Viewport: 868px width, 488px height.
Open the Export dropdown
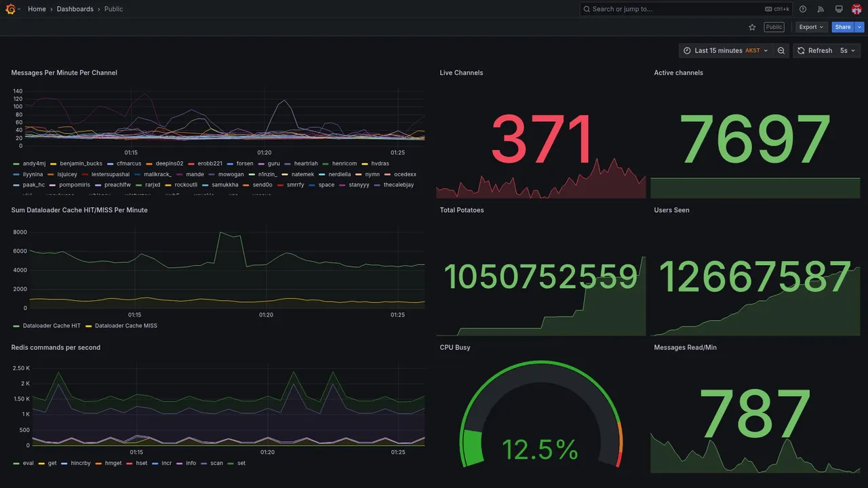coord(811,27)
